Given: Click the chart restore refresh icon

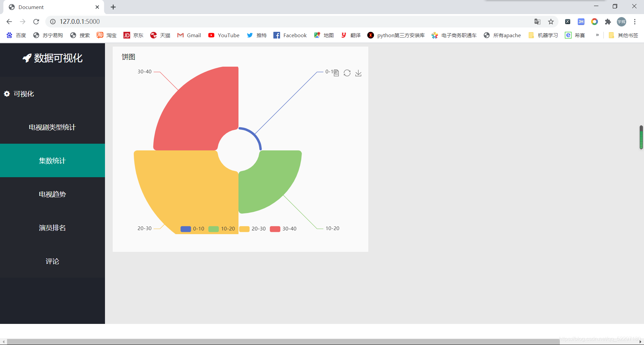Looking at the screenshot, I should click(x=347, y=73).
